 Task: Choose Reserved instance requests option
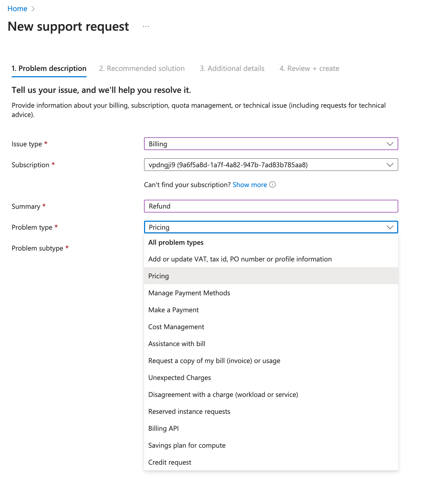271,411
